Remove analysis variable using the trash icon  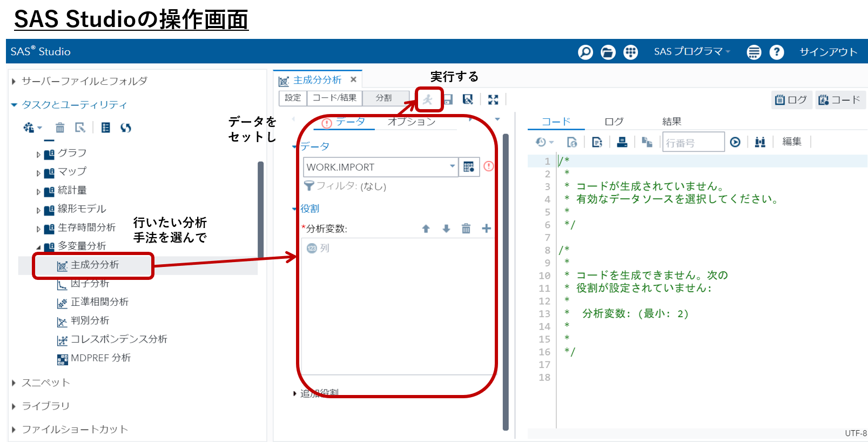click(466, 229)
